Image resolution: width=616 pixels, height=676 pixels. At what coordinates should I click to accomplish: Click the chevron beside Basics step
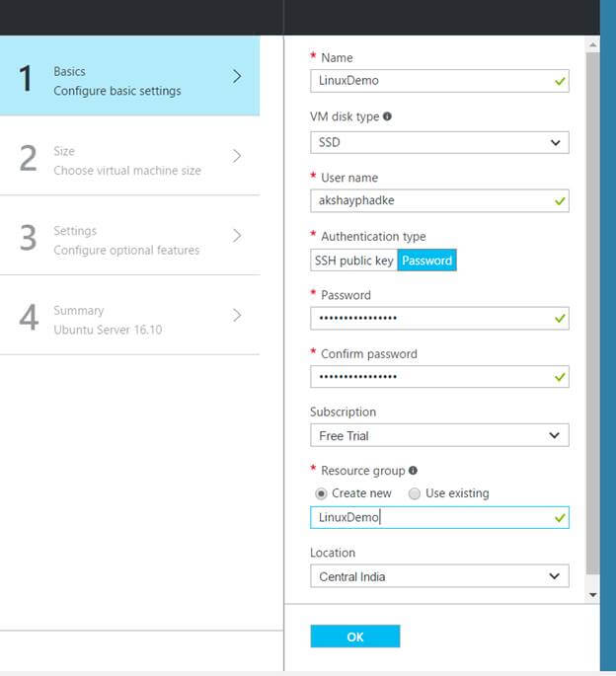(237, 76)
